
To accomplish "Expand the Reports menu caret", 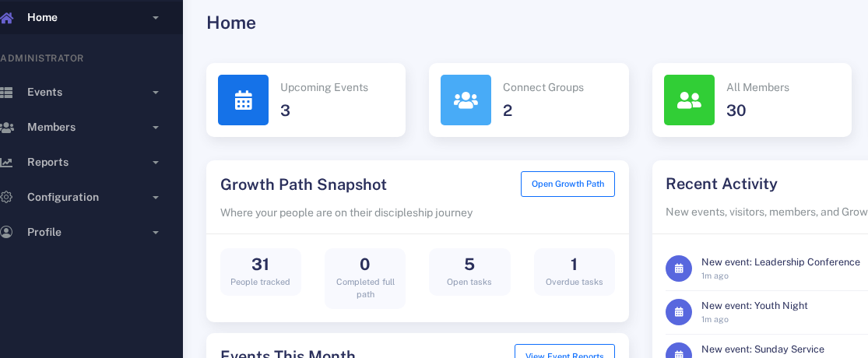I will click(156, 162).
